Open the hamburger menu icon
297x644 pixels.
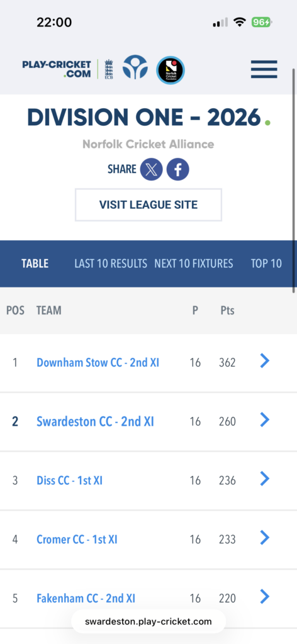click(x=264, y=69)
